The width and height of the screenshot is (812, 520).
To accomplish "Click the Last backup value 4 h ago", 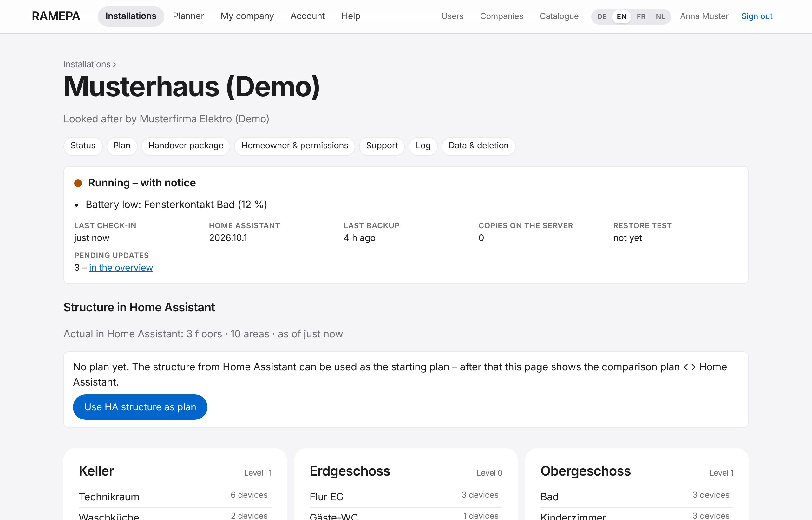I will point(359,238).
